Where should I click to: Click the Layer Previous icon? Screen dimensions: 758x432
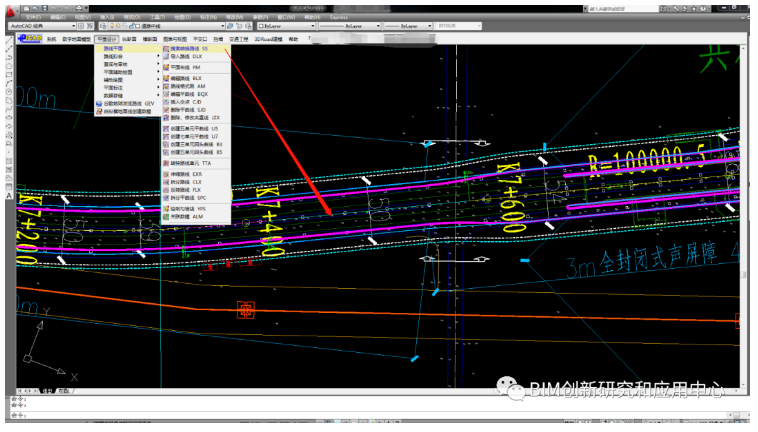pyautogui.click(x=239, y=26)
